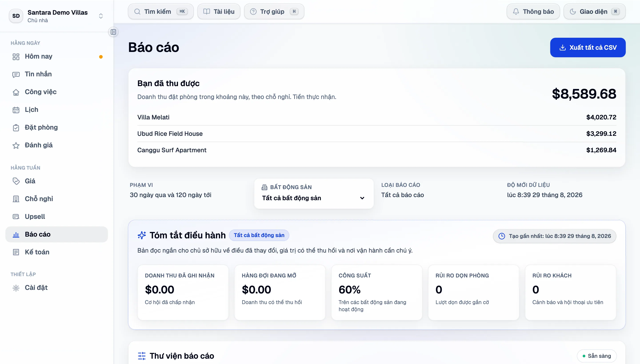The width and height of the screenshot is (640, 364).
Task: Open Tin nhắn messages page
Action: click(57, 74)
